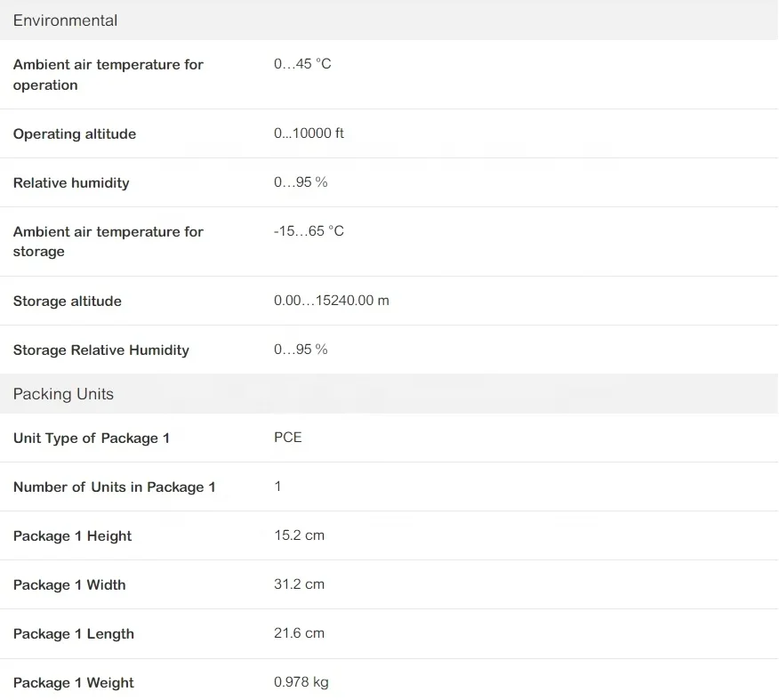Click the 15.2 cm package height value
This screenshot has width=779, height=700.
coord(299,535)
